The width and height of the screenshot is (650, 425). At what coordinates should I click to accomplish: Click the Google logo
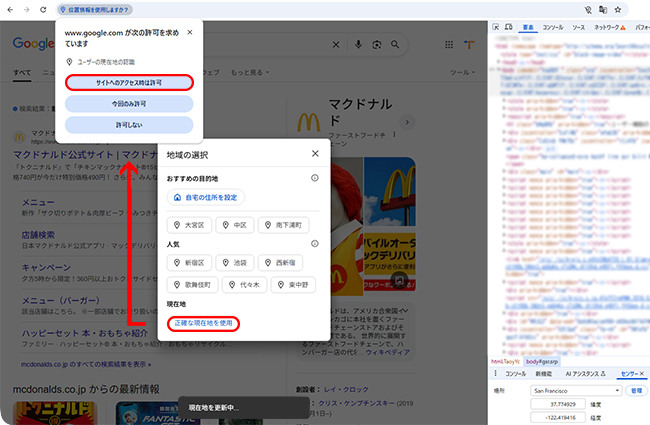33,43
